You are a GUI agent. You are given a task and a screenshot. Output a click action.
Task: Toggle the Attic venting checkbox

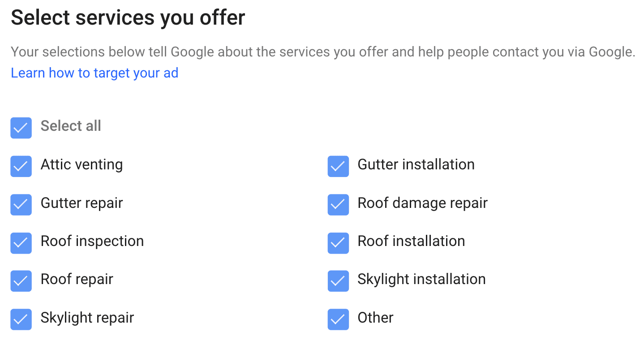click(x=21, y=166)
